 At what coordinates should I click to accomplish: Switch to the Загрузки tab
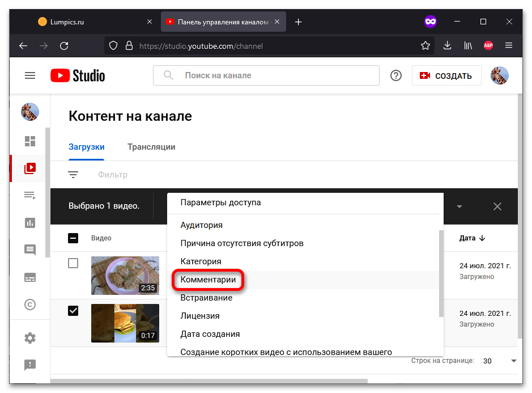(x=86, y=147)
